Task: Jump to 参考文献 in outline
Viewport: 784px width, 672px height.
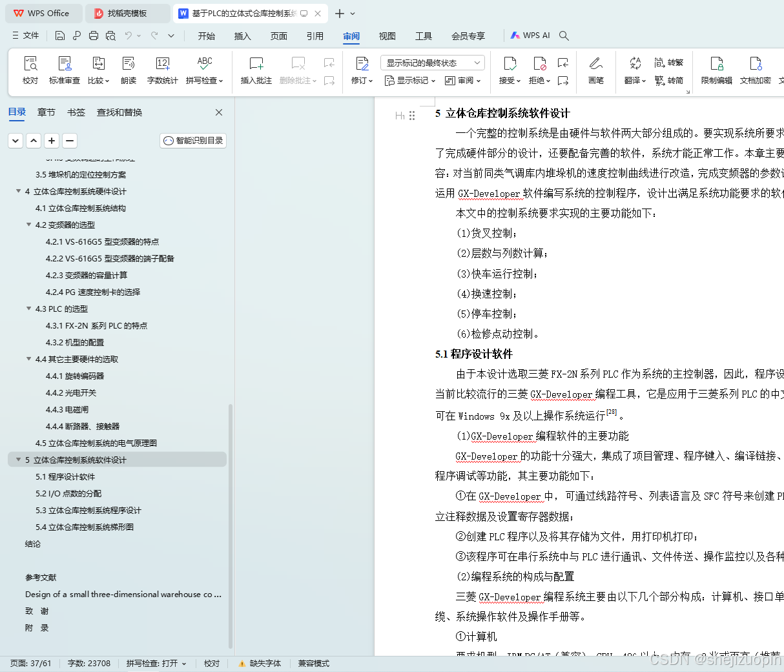Action: [x=41, y=577]
